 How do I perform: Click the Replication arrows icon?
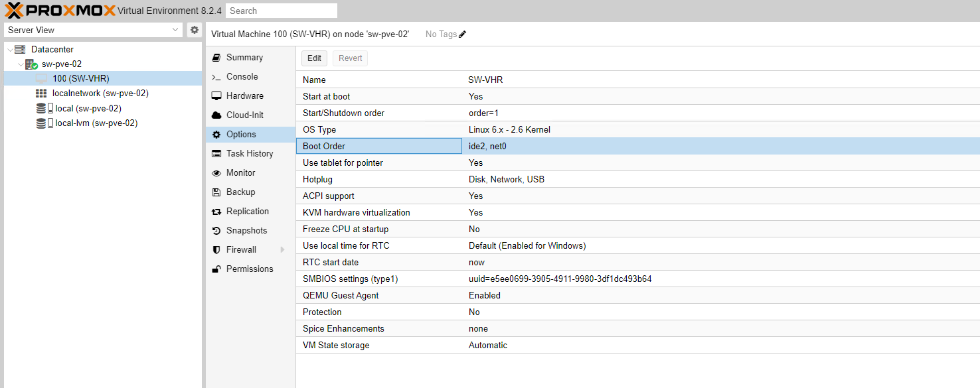216,212
